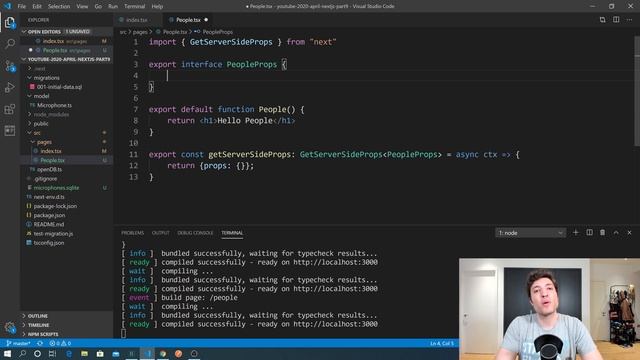This screenshot has height=360, width=640.
Task: Open Microsoft Store from taskbar
Action: tap(100, 353)
